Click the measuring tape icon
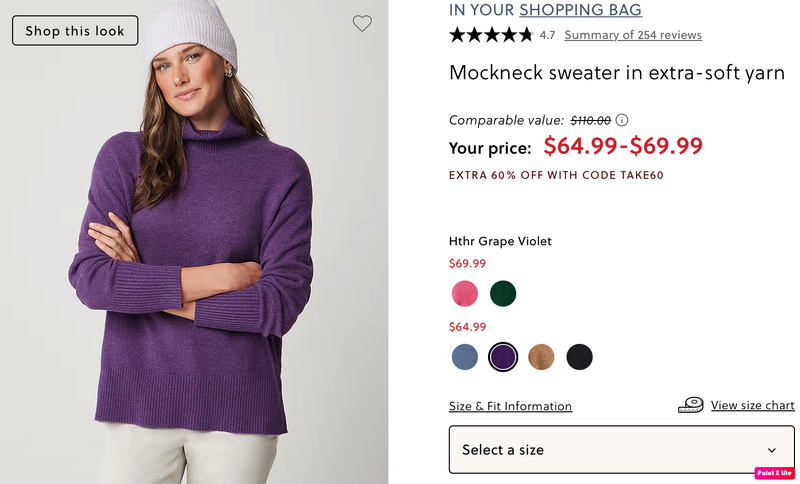The height and width of the screenshot is (484, 800). click(x=691, y=405)
